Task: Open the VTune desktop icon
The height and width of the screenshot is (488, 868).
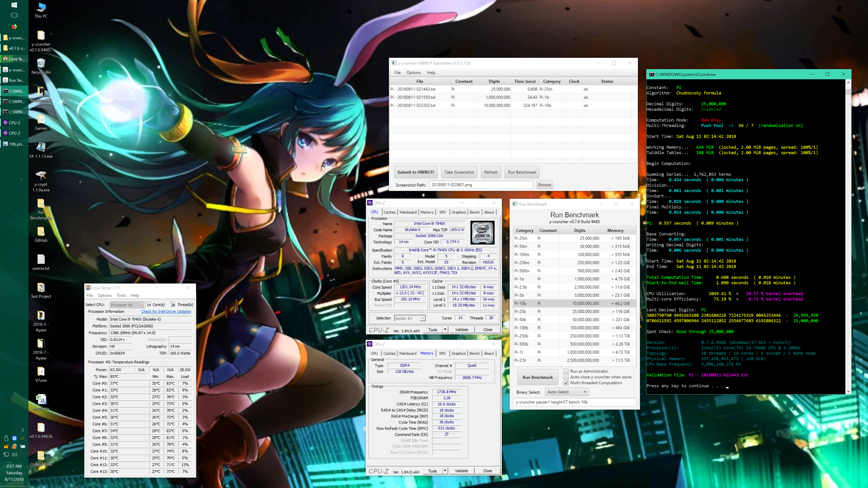Action: pos(41,375)
